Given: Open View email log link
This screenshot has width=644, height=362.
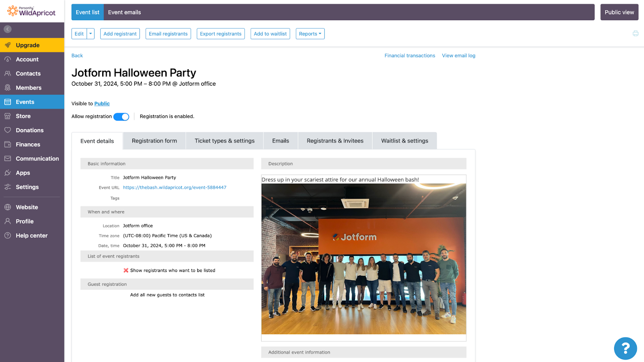Looking at the screenshot, I should tap(458, 56).
